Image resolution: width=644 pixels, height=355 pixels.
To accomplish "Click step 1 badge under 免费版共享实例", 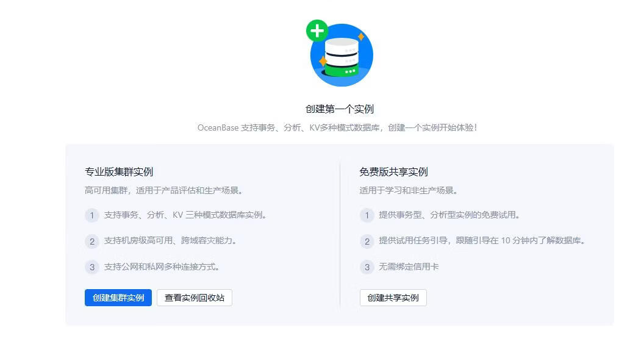I will tap(367, 215).
